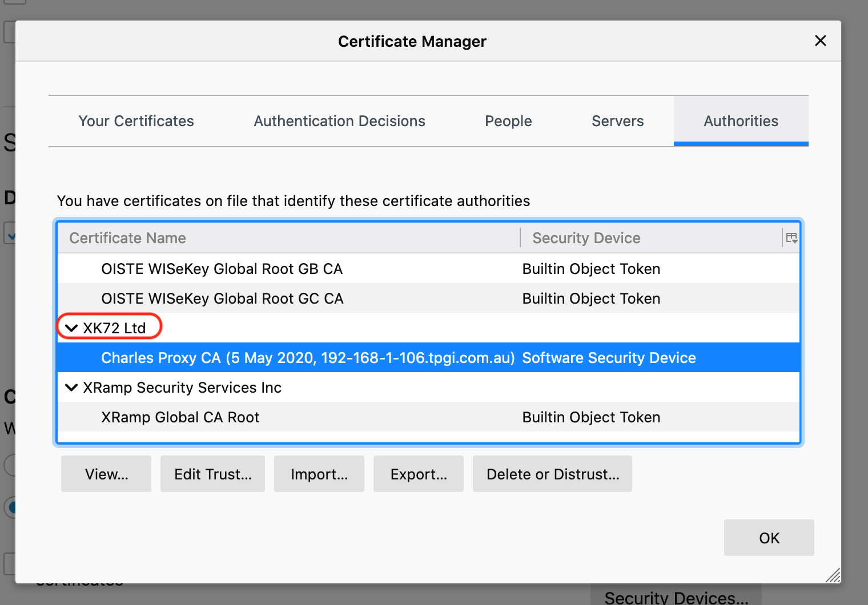Screen dimensions: 868x605
Task: Select OISTE WISeKey Global Root GB CA
Action: [222, 269]
